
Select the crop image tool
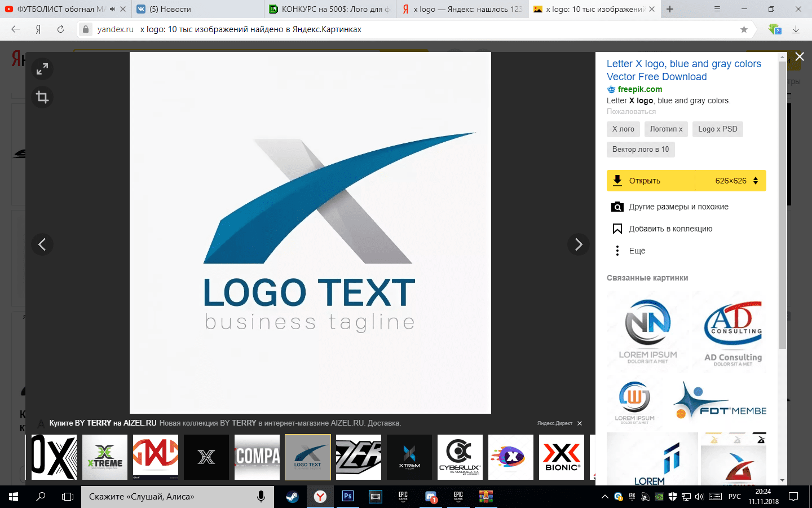click(42, 97)
